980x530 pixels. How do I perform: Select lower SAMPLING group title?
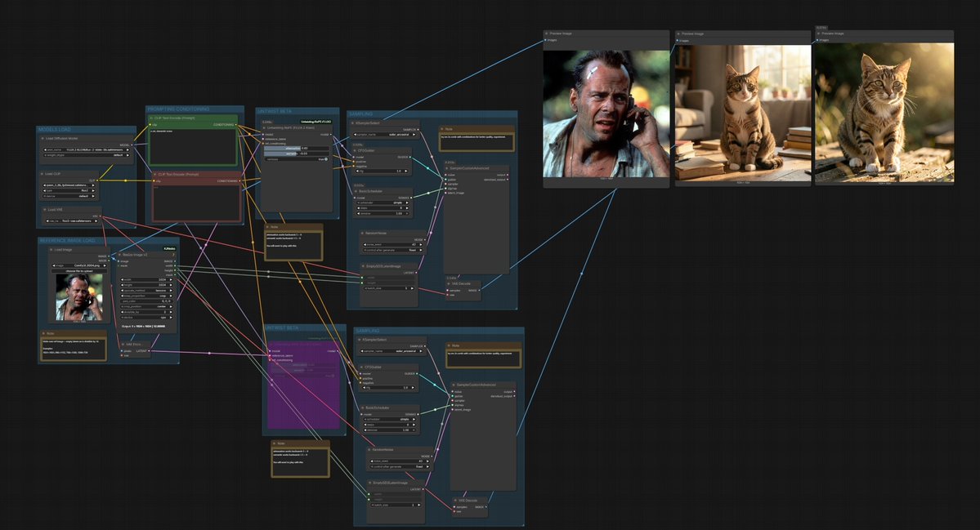[x=368, y=331]
